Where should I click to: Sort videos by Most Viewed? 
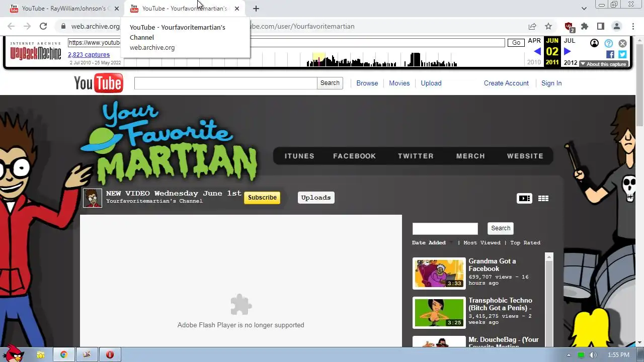(482, 243)
